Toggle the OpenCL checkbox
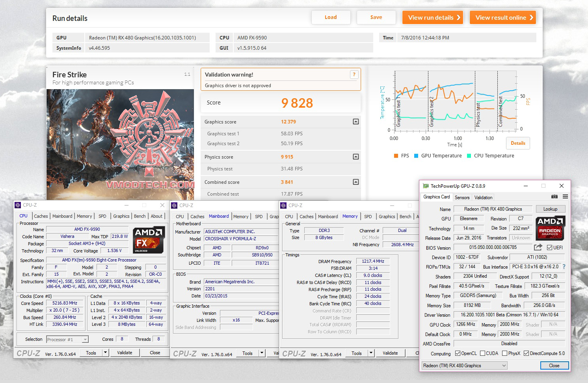588x383 pixels. point(458,353)
